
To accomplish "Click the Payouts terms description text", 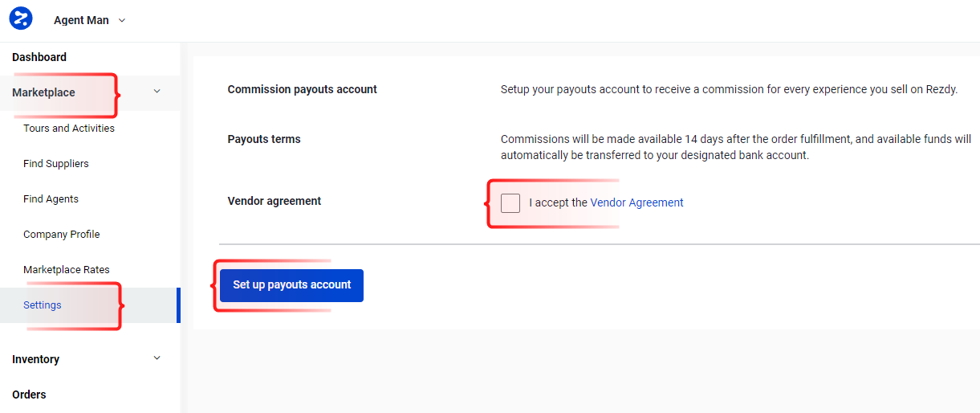I will [736, 147].
